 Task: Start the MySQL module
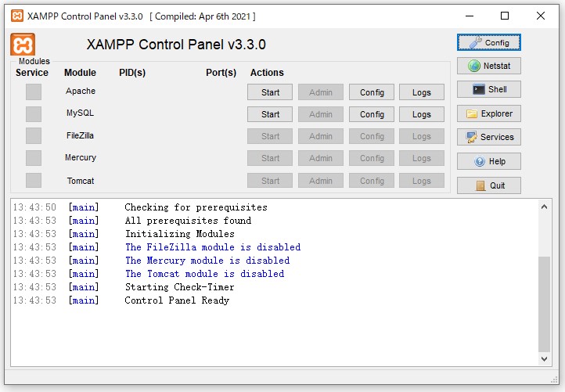[x=270, y=114]
